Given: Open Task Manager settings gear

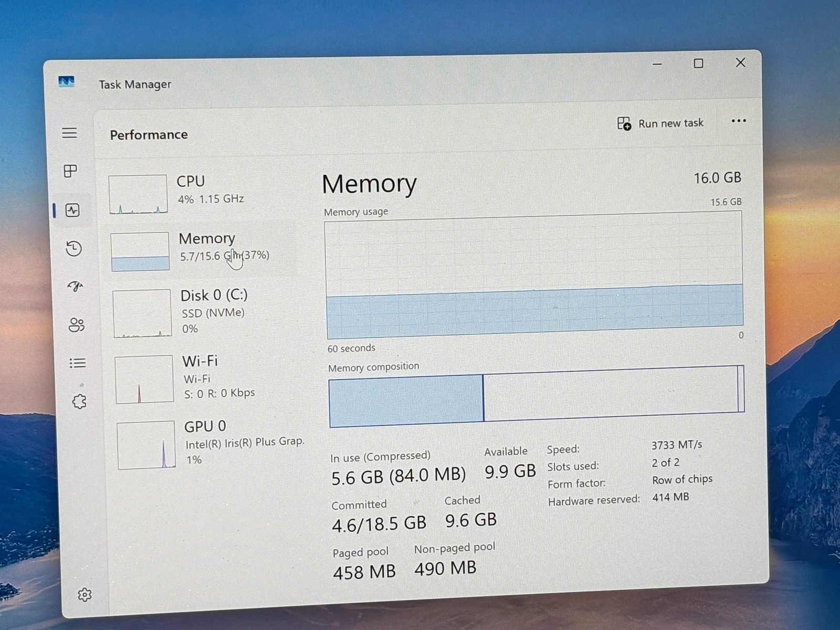Looking at the screenshot, I should coord(85,595).
